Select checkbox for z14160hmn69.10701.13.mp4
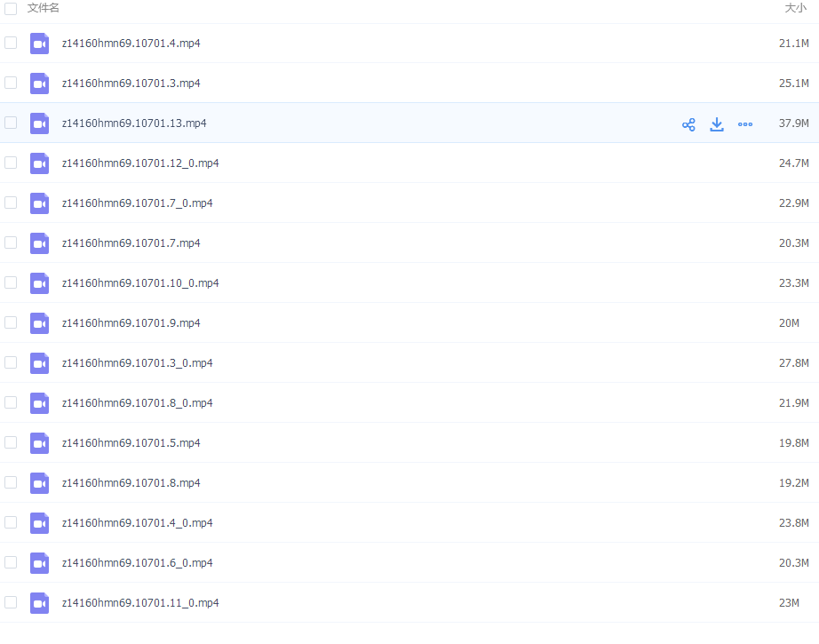Viewport: 819px width, 644px height. pyautogui.click(x=11, y=123)
